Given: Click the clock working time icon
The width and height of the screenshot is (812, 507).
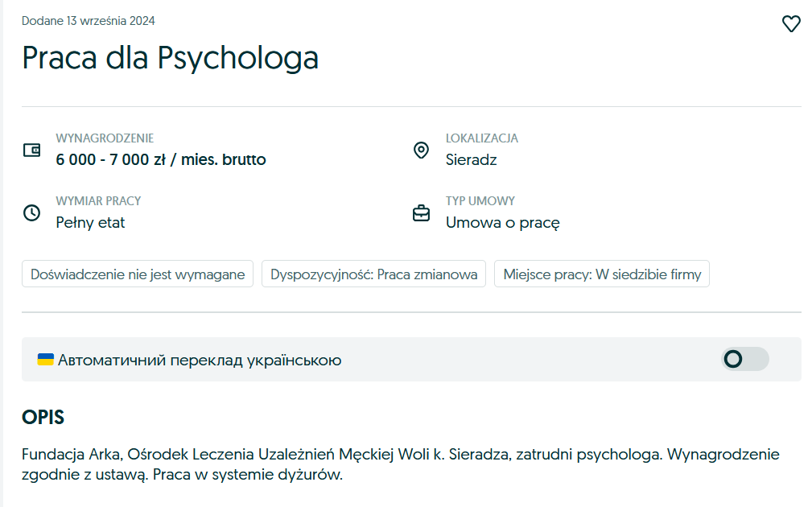Looking at the screenshot, I should tap(31, 213).
